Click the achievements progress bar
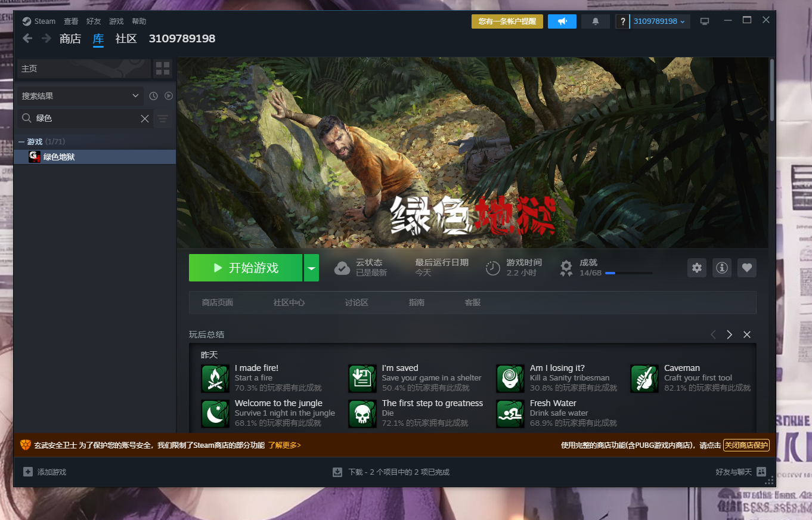Viewport: 812px width, 520px height. click(x=628, y=273)
